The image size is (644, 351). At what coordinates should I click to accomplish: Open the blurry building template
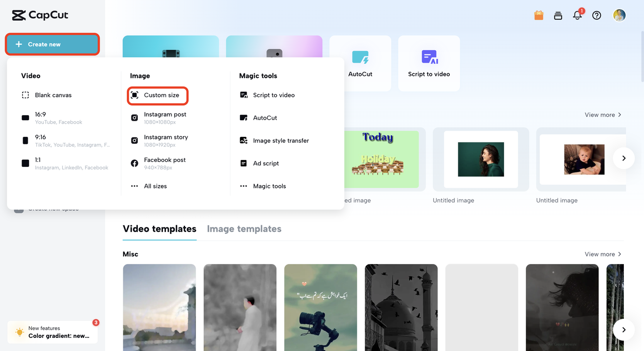tap(159, 307)
